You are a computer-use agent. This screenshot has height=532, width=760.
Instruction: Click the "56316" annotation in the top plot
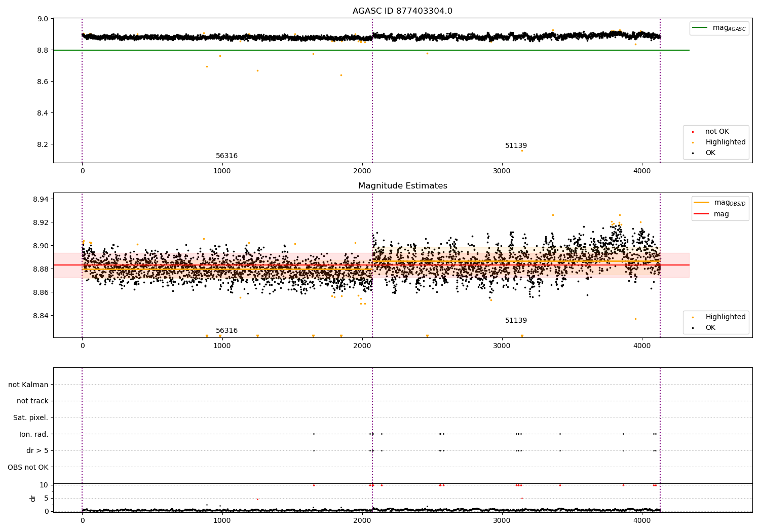point(226,156)
